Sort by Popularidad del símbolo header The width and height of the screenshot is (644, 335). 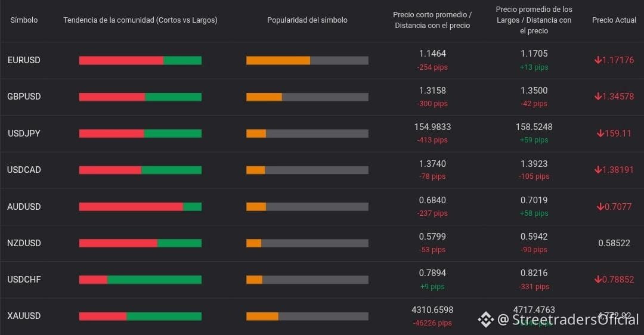[x=307, y=20]
